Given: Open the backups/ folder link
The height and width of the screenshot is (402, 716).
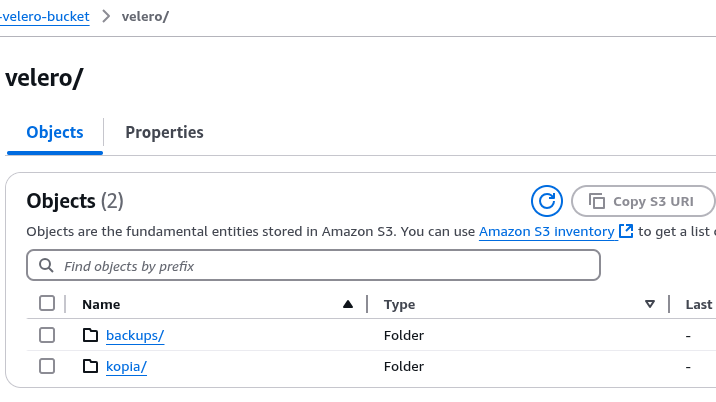Looking at the screenshot, I should pos(135,335).
